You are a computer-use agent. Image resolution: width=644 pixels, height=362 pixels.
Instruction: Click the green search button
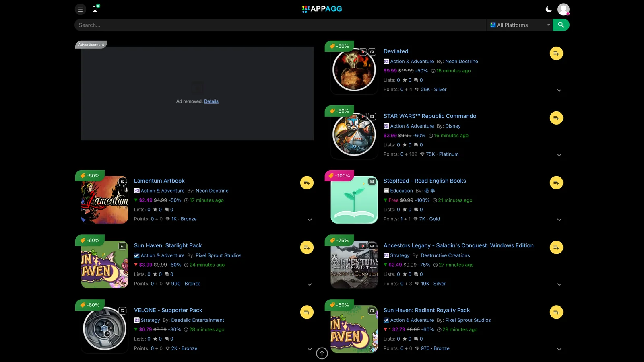point(561,25)
